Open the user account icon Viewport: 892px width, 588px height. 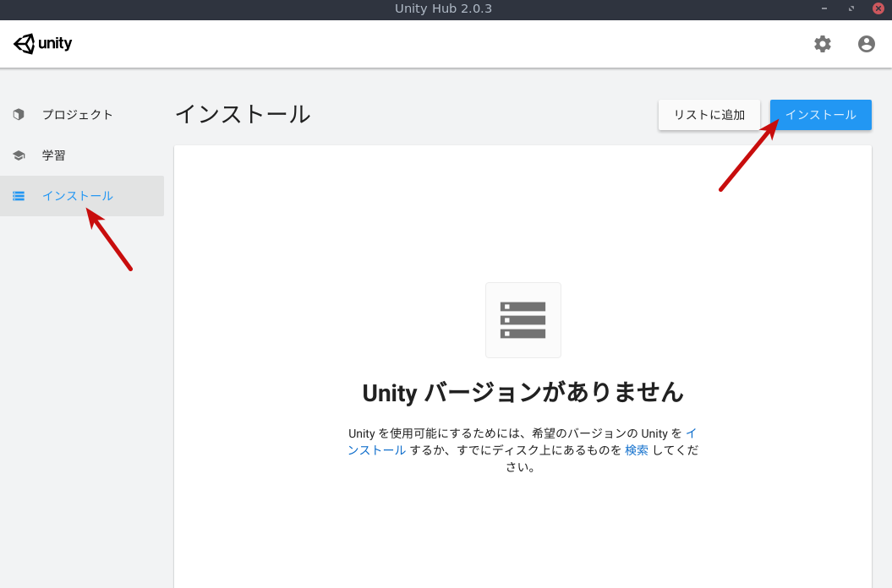point(866,44)
